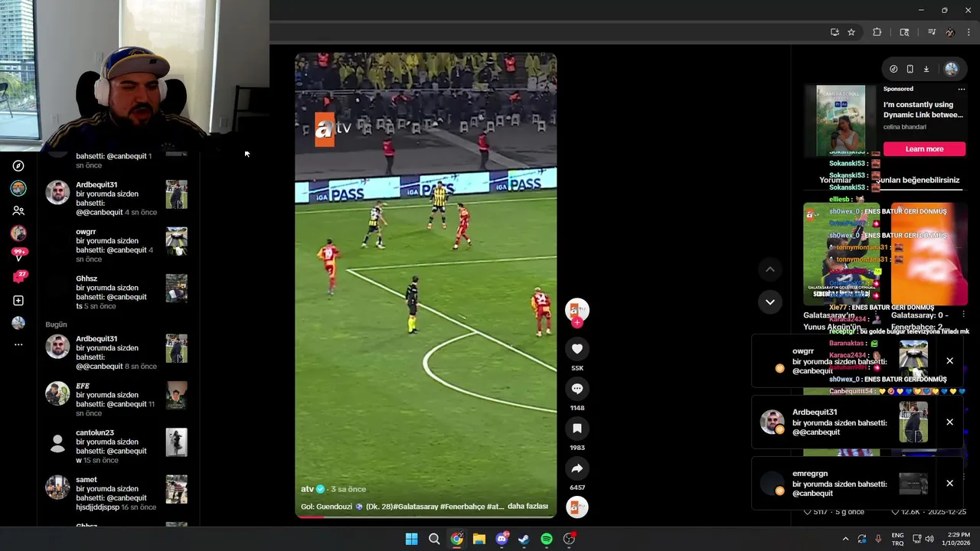Viewport: 980px width, 551px height.
Task: Dismiss the emregrgn notification popup
Action: tap(949, 483)
